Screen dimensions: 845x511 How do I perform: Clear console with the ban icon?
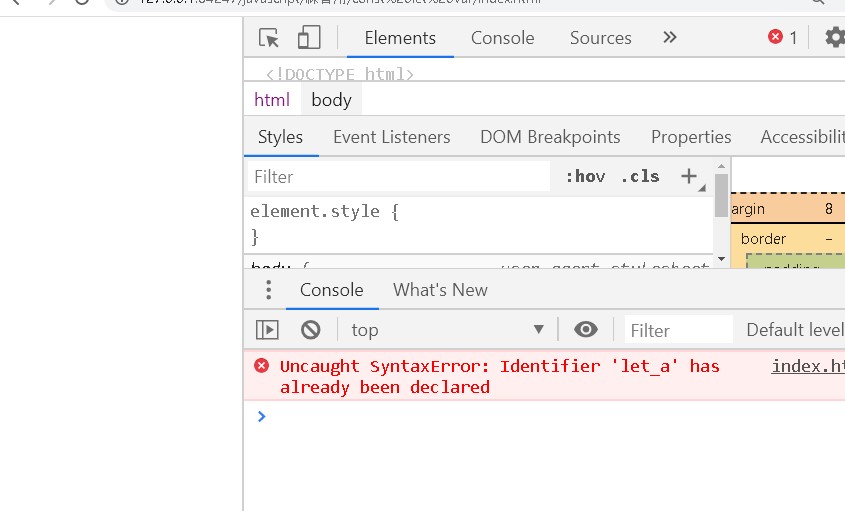coord(311,330)
